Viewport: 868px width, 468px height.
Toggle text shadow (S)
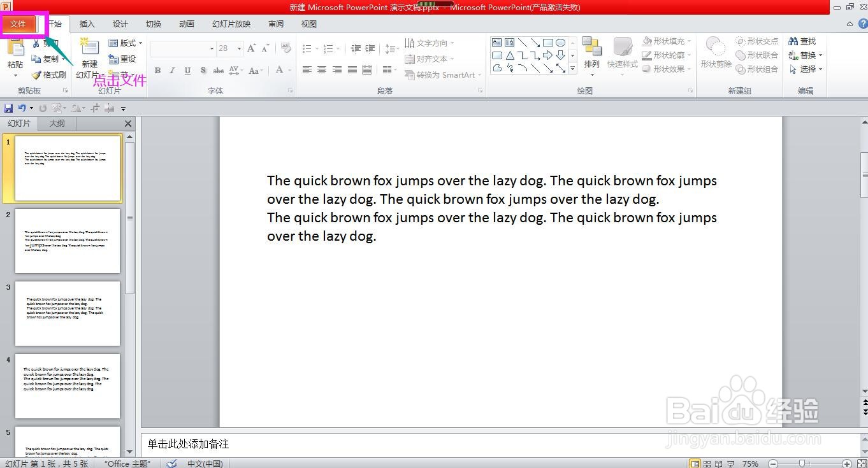tap(203, 71)
